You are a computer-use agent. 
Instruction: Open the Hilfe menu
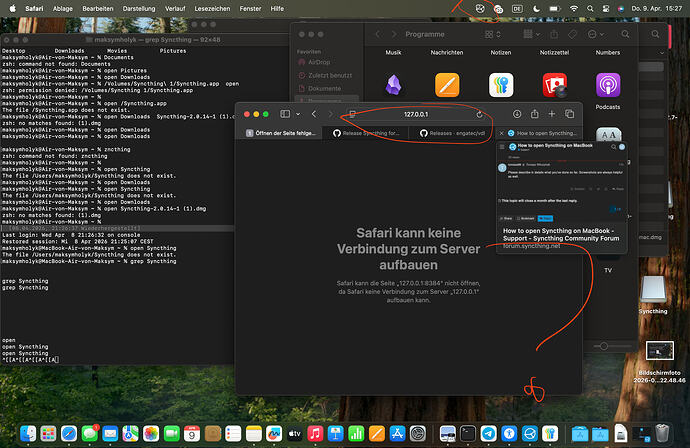[x=277, y=8]
